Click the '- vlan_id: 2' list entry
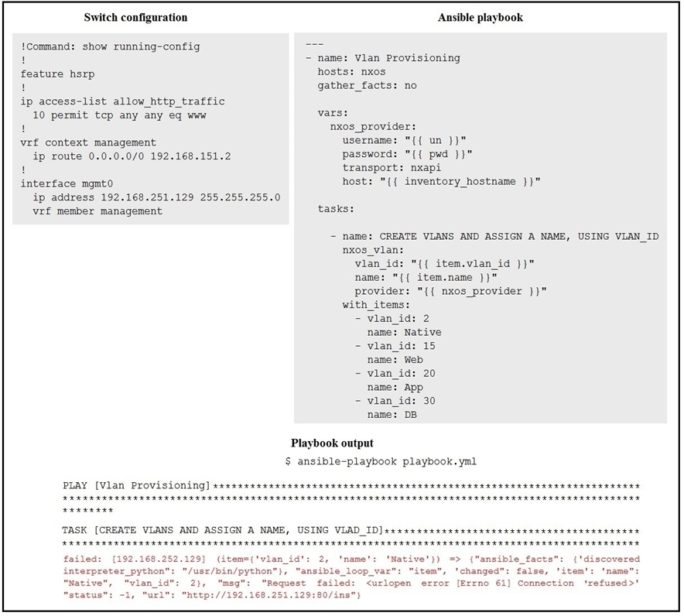Viewport: 684px width, 616px height. pyautogui.click(x=392, y=319)
